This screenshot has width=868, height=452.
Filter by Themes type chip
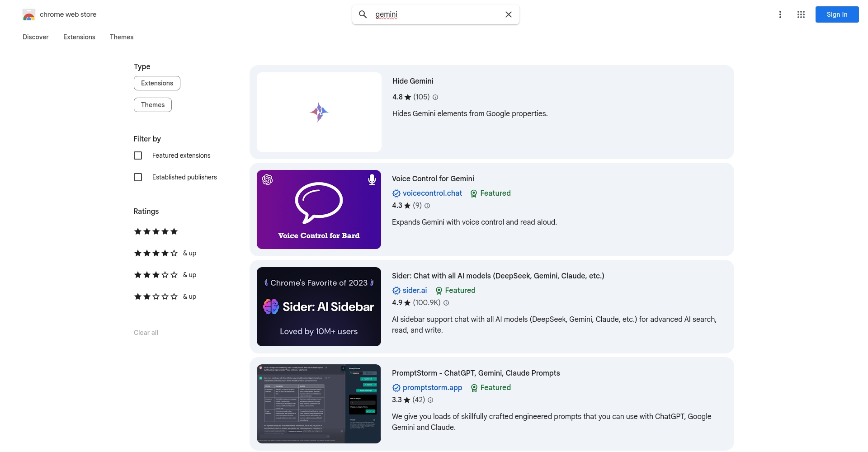point(153,105)
